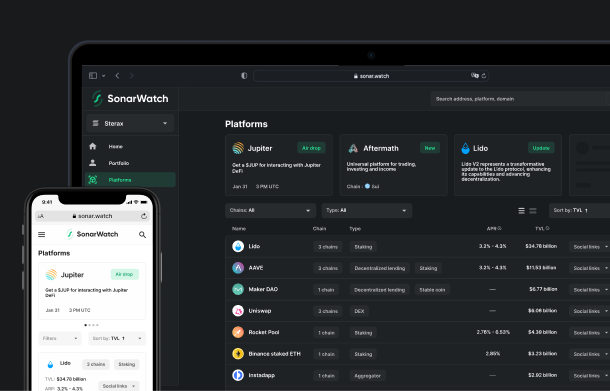
Task: Switch to the expanded list view icon
Action: coord(533,210)
